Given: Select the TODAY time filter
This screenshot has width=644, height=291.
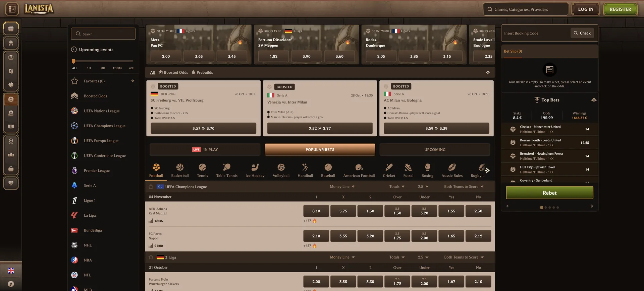Looking at the screenshot, I should point(117,68).
